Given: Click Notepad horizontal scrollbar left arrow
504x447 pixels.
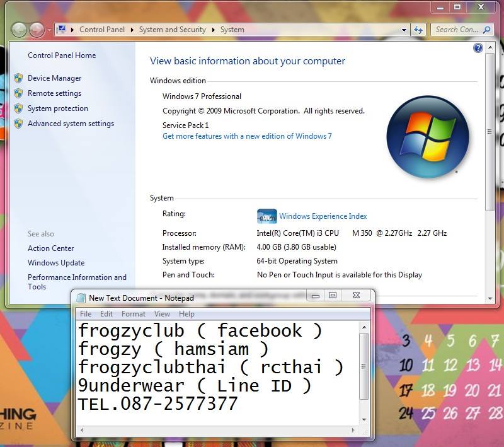Looking at the screenshot, I should tap(82, 430).
